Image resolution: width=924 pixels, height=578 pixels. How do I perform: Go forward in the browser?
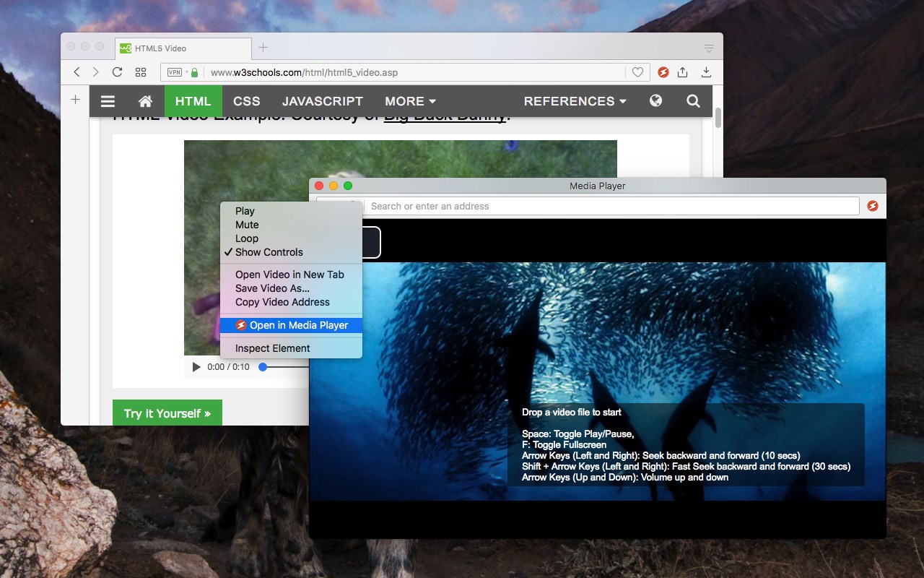coord(96,72)
